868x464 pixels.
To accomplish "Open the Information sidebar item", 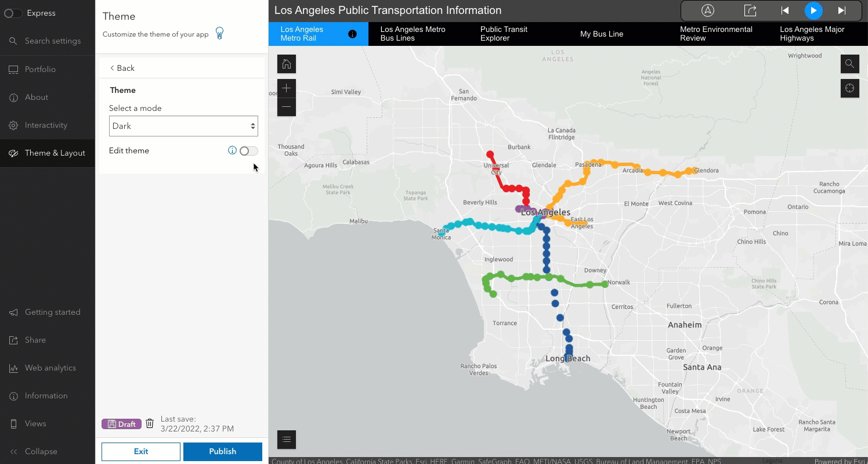I will point(48,395).
